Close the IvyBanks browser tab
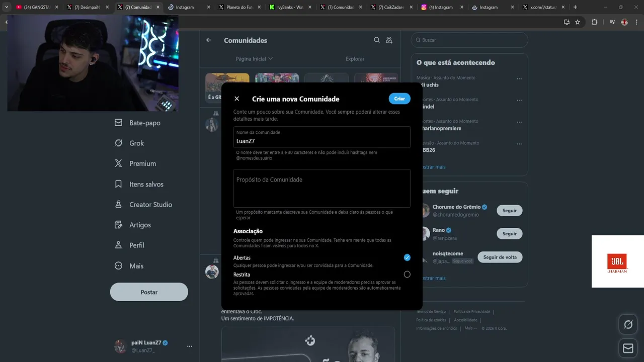 [310, 7]
